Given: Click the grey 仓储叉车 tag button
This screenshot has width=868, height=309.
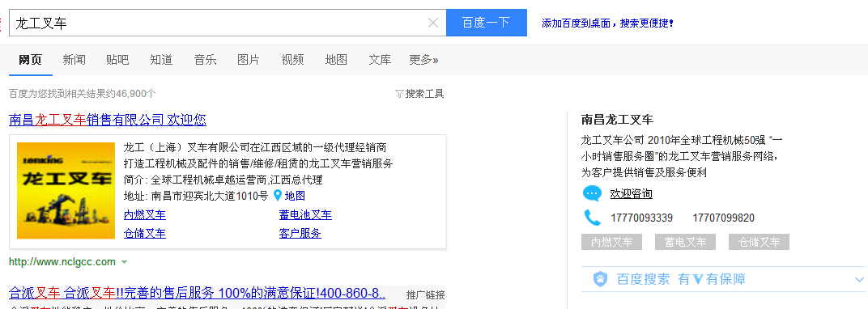Looking at the screenshot, I should click(759, 242).
